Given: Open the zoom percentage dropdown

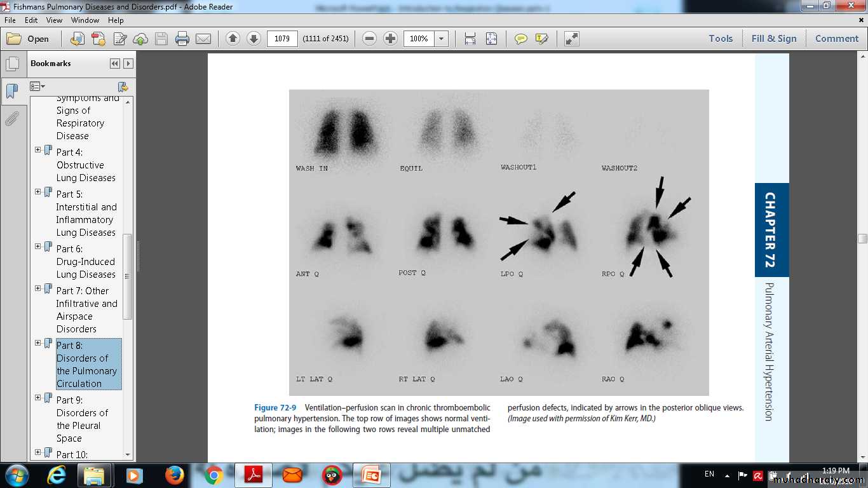Looking at the screenshot, I should click(442, 39).
